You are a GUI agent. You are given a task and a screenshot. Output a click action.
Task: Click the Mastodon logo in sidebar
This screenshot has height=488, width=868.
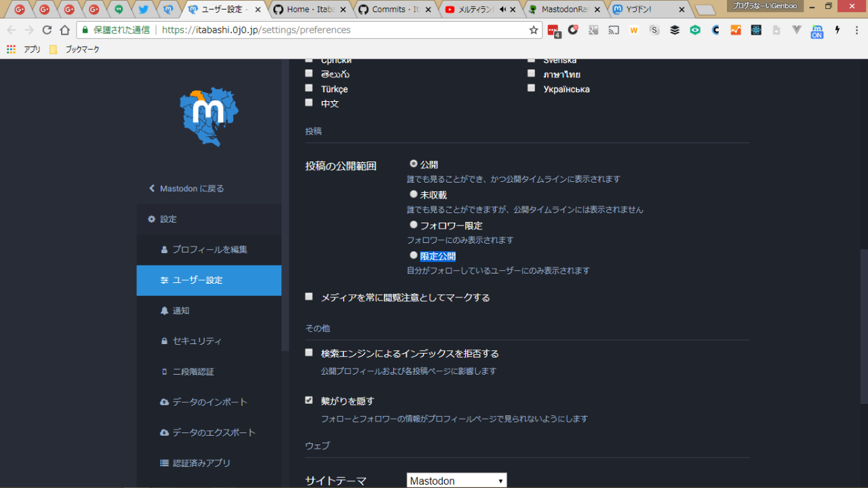pyautogui.click(x=209, y=117)
